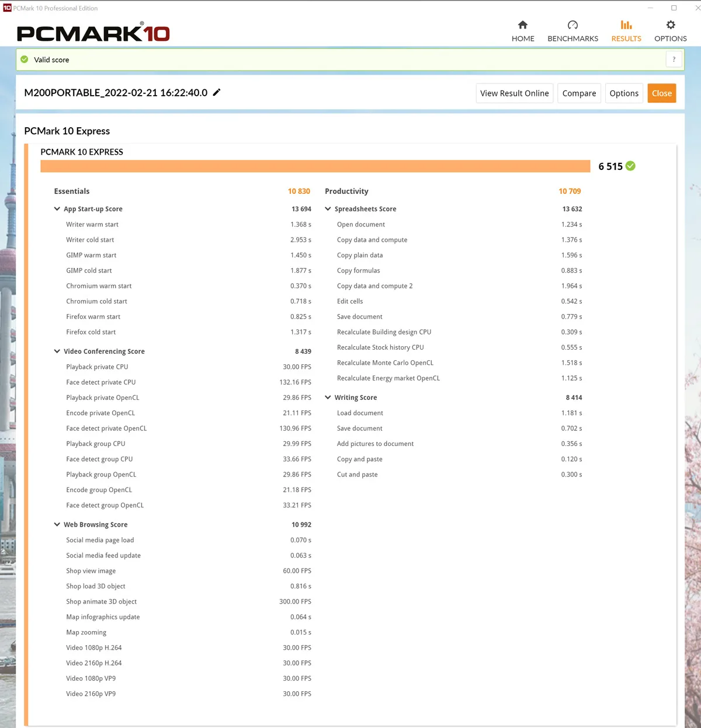Click the green valid score checkmark icon
The height and width of the screenshot is (728, 701).
[x=25, y=60]
